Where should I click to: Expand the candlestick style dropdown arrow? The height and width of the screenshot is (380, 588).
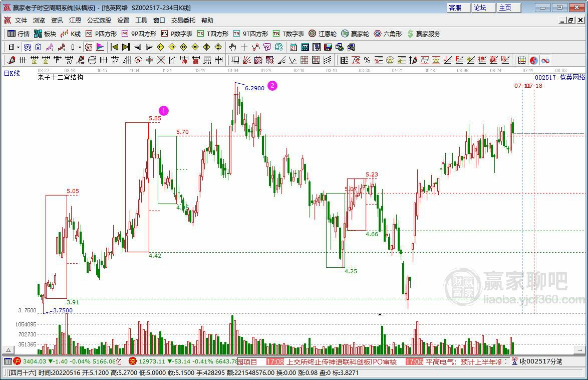point(80,47)
